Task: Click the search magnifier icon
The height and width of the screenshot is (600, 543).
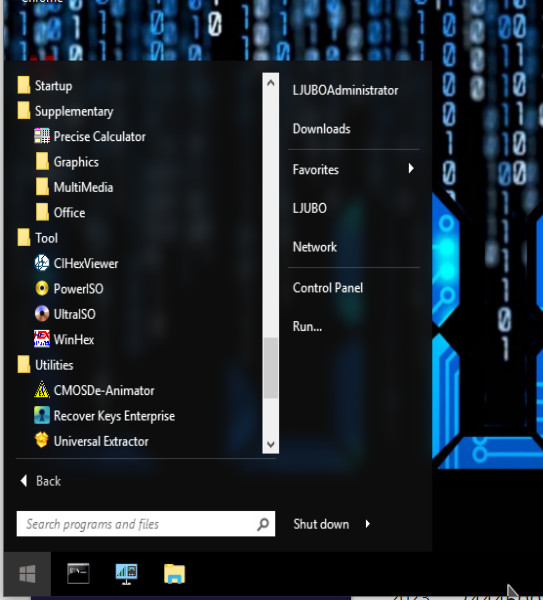Action: pyautogui.click(x=263, y=524)
